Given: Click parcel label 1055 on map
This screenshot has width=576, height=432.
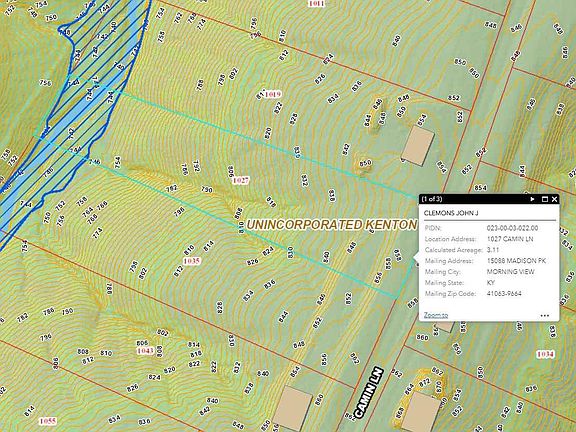Looking at the screenshot, I should [47, 421].
